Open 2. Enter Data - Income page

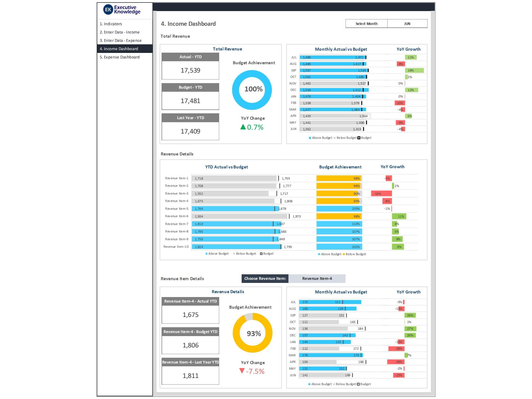pos(120,32)
